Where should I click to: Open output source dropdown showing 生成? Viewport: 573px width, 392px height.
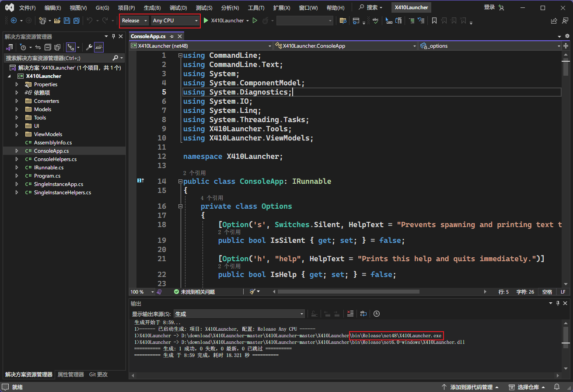(239, 314)
